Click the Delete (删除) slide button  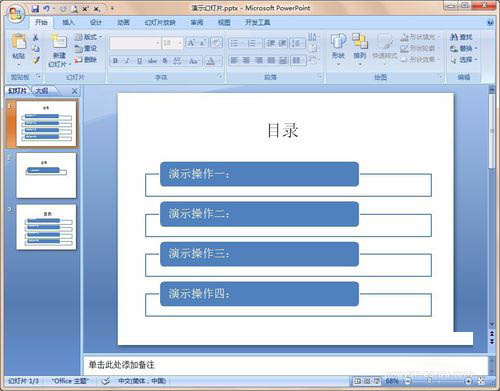point(86,60)
